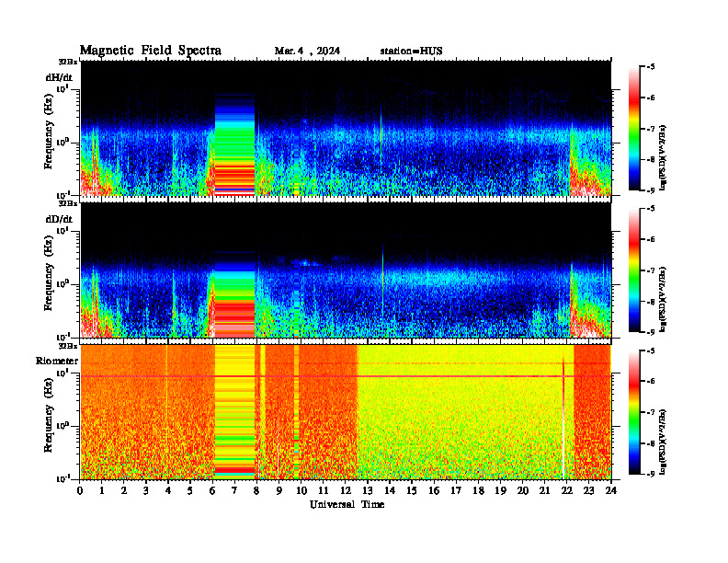The width and height of the screenshot is (728, 563).
Task: Click the hour "6" time axis tick label
Action: coord(212,490)
